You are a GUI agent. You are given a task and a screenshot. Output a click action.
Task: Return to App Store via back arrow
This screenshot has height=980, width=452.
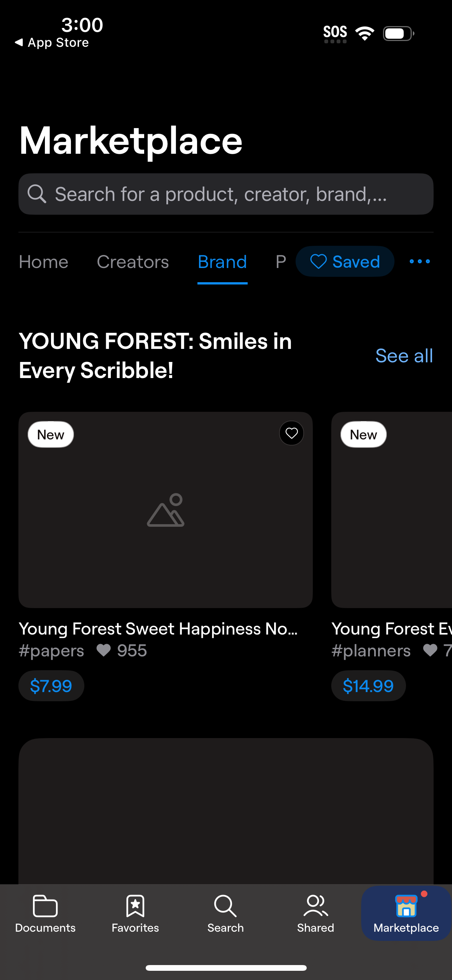[x=19, y=42]
